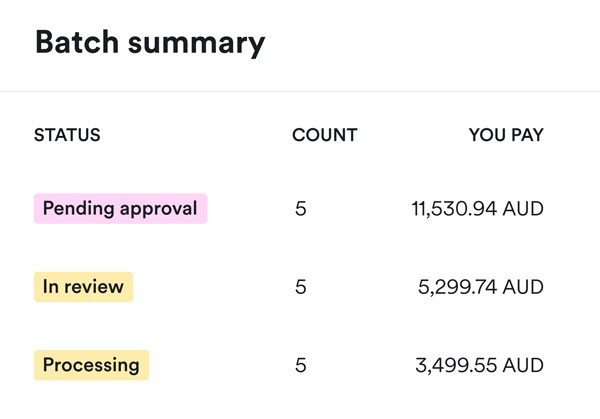The width and height of the screenshot is (600, 419).
Task: Click AUD currency code beside 3,499.55
Action: pos(525,366)
